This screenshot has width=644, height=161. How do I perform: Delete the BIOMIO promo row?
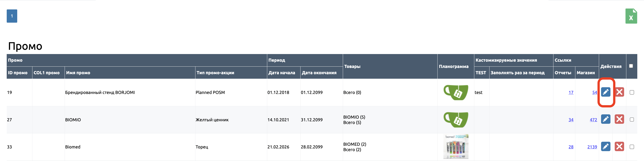[619, 119]
